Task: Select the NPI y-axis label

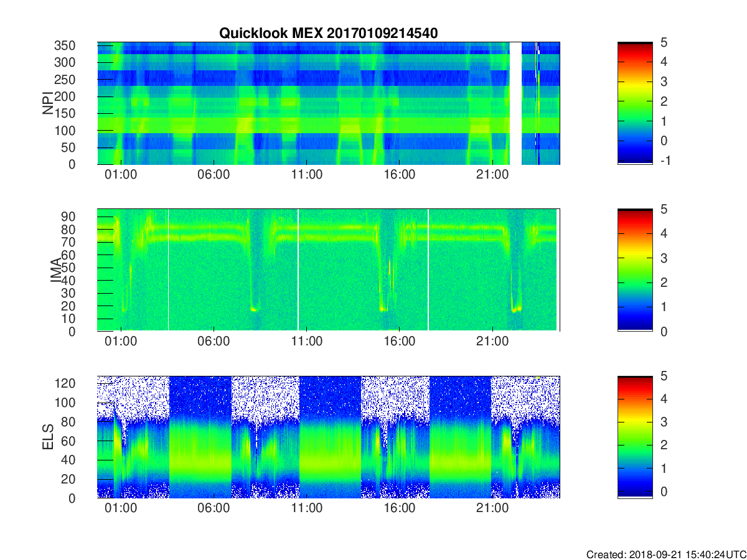Action: coord(47,103)
